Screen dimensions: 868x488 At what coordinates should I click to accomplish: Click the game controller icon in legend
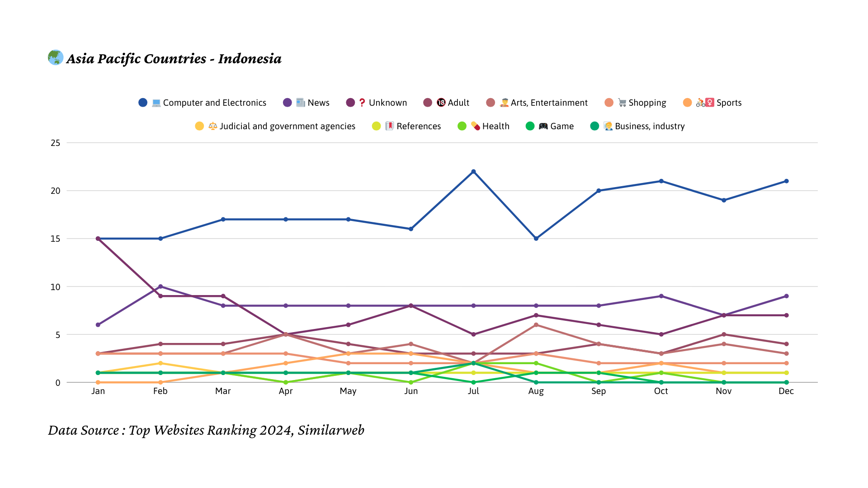543,127
